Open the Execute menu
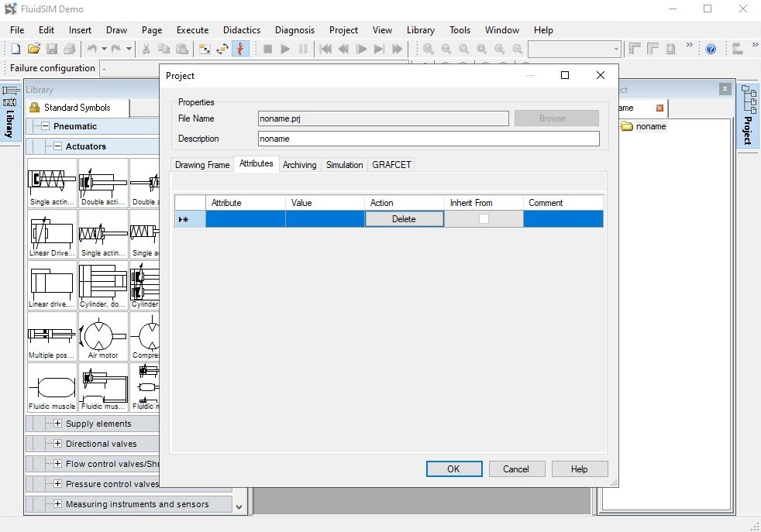 [192, 30]
